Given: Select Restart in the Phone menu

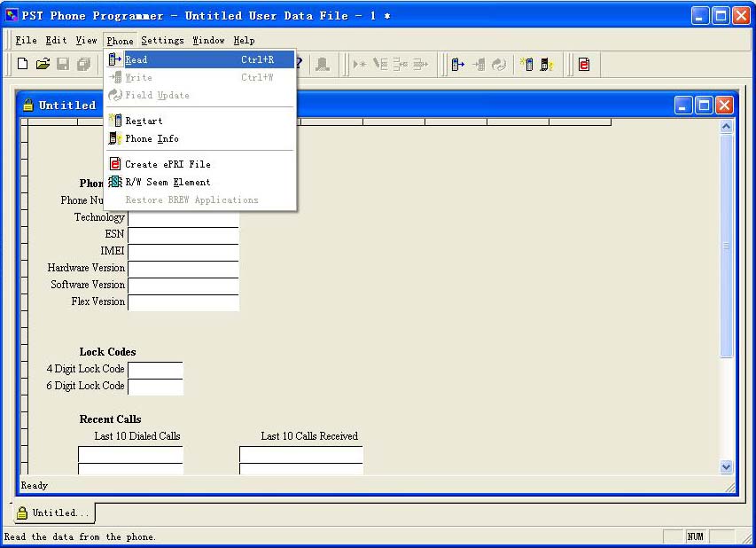Looking at the screenshot, I should (144, 121).
